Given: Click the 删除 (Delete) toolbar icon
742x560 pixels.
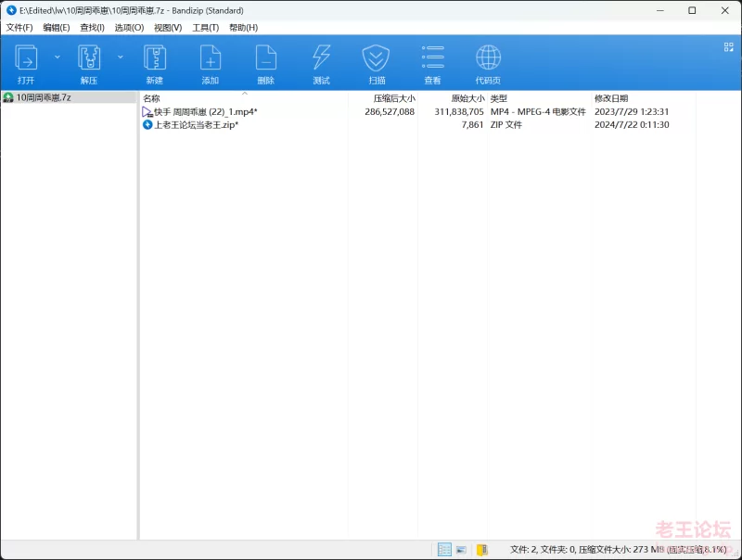Looking at the screenshot, I should point(266,57).
